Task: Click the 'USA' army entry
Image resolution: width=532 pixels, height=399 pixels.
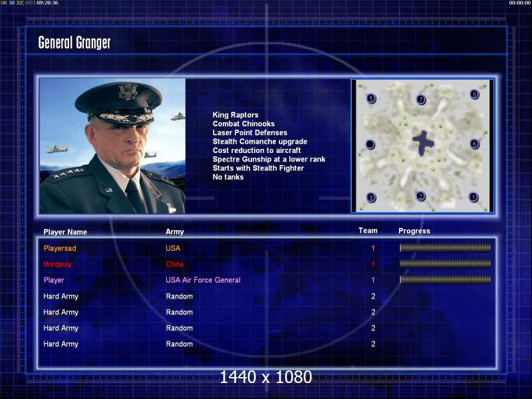Action: point(173,248)
